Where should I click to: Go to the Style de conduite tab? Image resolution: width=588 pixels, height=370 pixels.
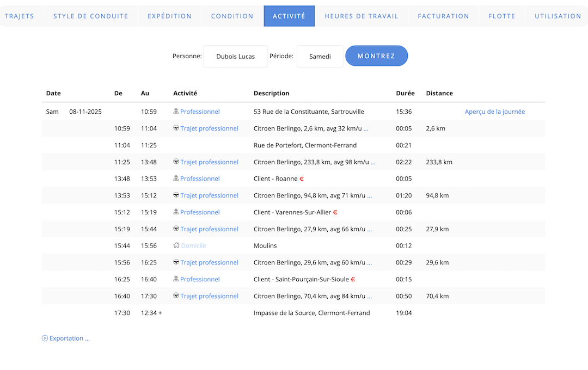90,16
